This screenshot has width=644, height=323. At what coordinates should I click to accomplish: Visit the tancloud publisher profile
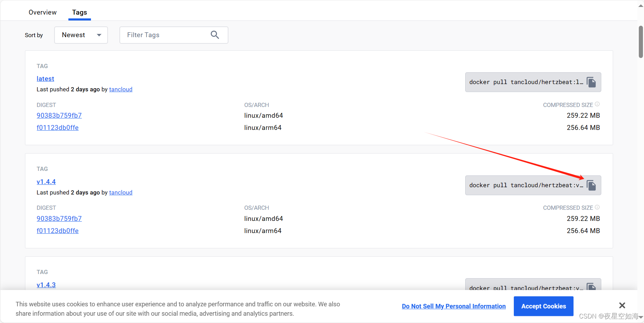pyautogui.click(x=120, y=89)
